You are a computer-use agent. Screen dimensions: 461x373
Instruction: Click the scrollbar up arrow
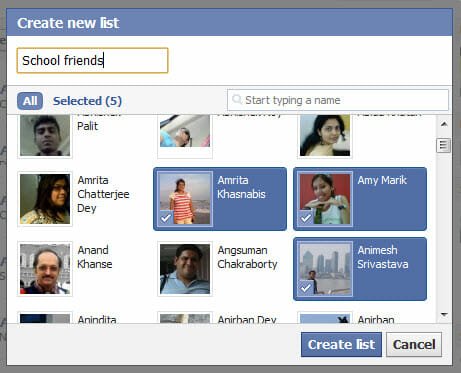pyautogui.click(x=444, y=124)
